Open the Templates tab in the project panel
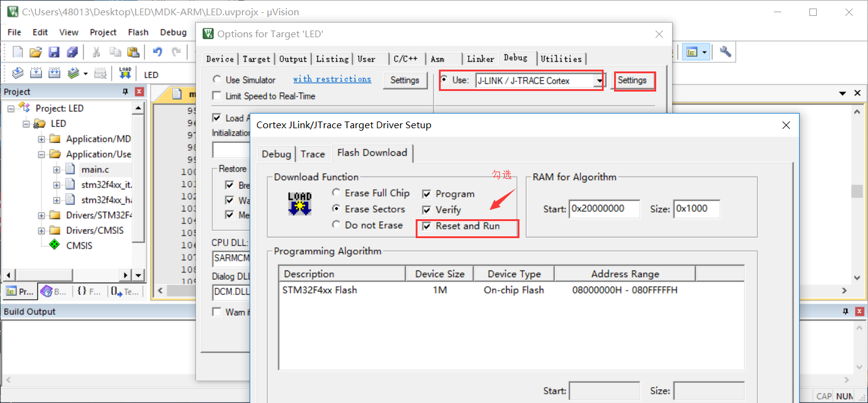Image resolution: width=868 pixels, height=403 pixels. (x=125, y=292)
